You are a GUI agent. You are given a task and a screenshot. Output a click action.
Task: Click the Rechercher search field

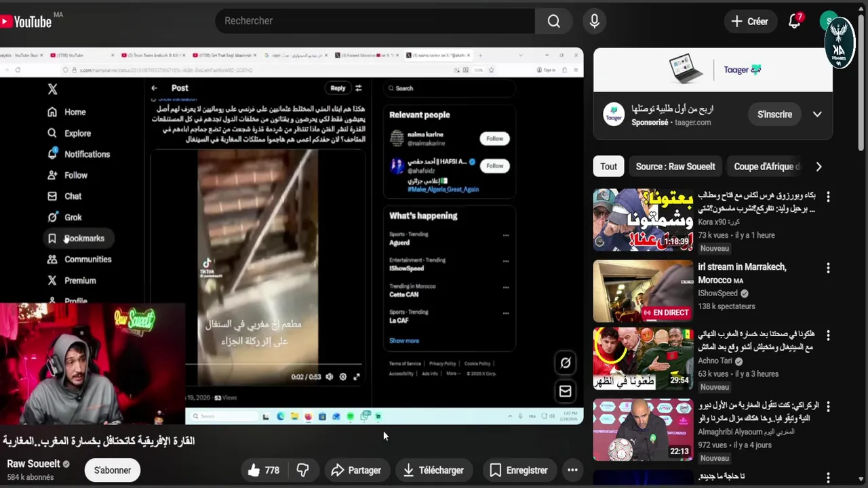(375, 21)
